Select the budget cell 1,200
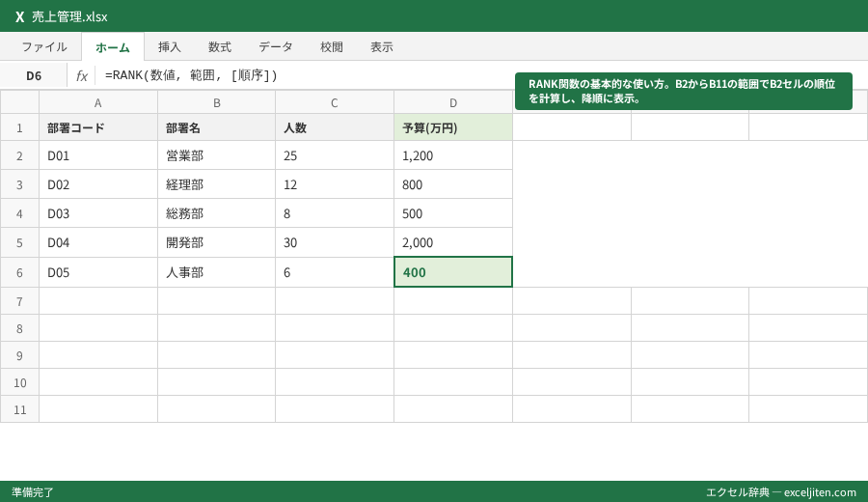Image resolution: width=868 pixels, height=502 pixels. point(453,155)
